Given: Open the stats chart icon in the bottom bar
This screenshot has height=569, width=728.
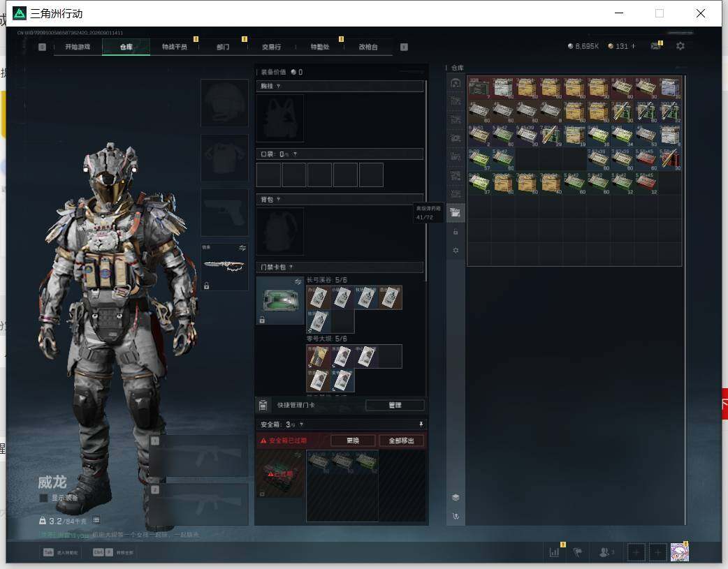Looking at the screenshot, I should (554, 552).
